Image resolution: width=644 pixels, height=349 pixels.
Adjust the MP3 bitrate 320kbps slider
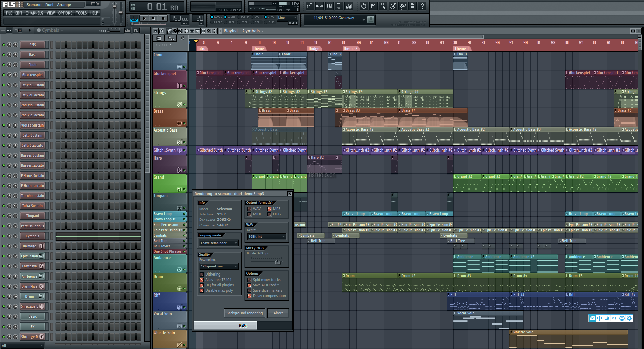click(x=278, y=261)
